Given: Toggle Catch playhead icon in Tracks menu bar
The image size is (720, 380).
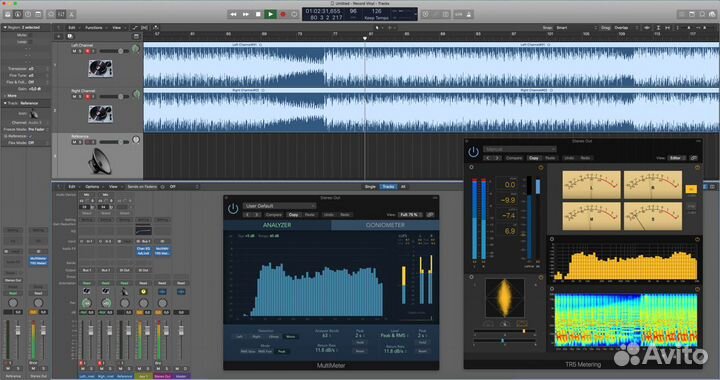Looking at the screenshot, I should pos(156,28).
